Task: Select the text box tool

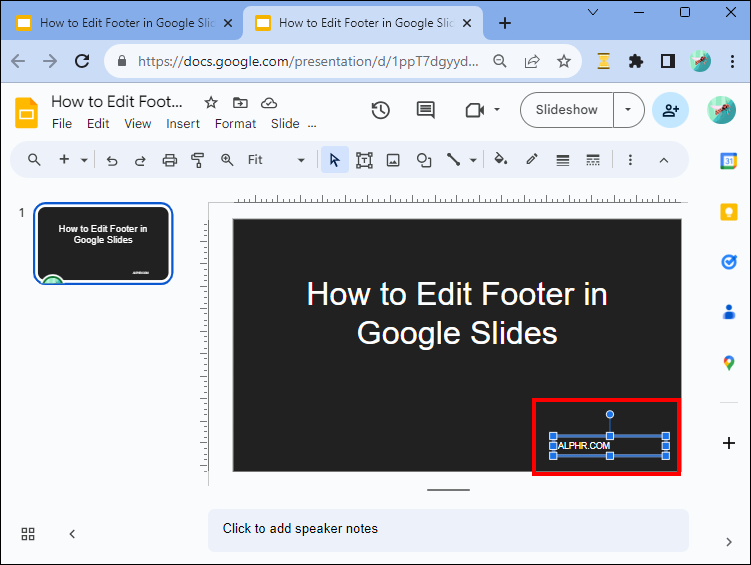Action: [x=364, y=160]
